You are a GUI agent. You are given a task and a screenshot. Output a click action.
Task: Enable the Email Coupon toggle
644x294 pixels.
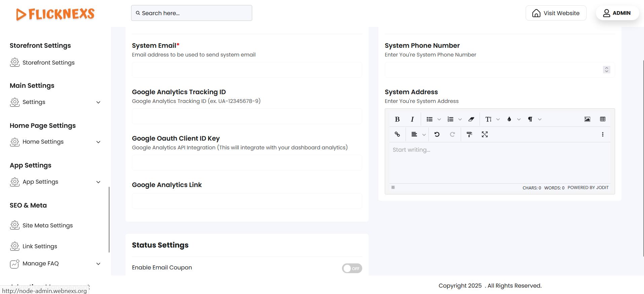[x=352, y=268]
